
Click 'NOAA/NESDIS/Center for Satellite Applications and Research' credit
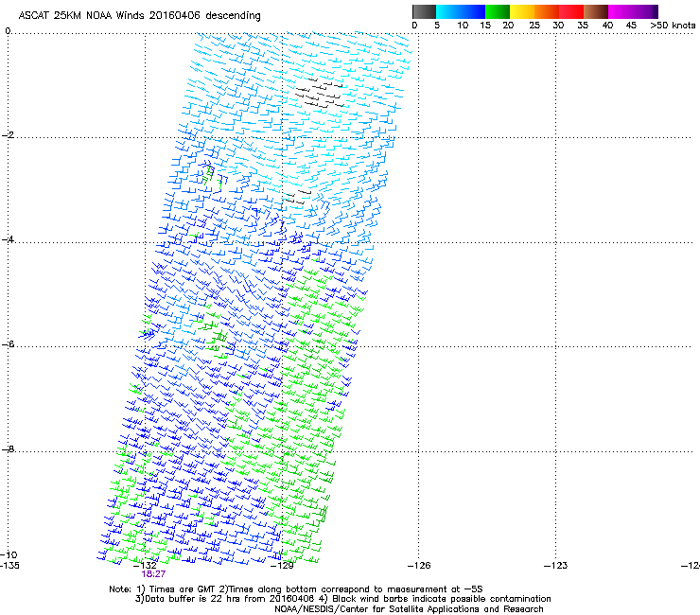(x=409, y=609)
